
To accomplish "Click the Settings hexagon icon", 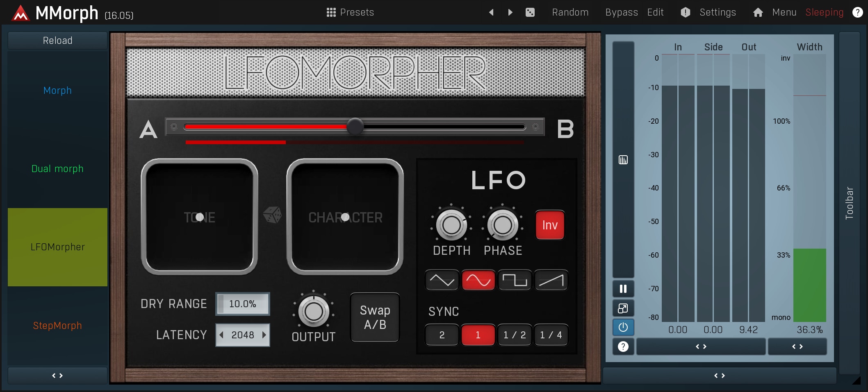I will tap(686, 12).
